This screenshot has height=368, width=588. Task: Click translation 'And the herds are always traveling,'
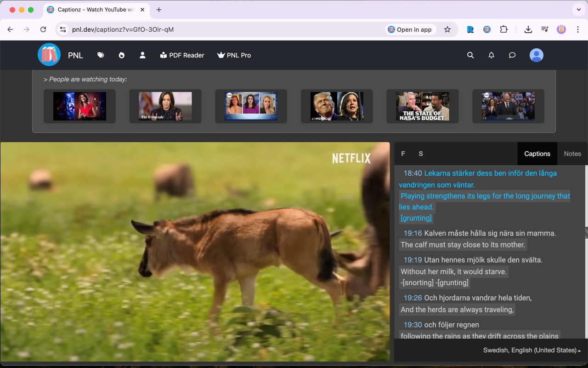point(457,310)
